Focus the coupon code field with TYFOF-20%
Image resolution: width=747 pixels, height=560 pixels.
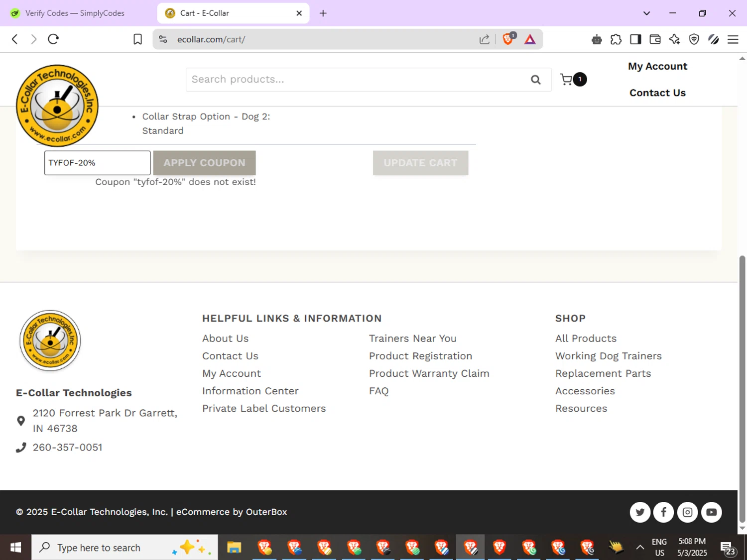point(97,163)
